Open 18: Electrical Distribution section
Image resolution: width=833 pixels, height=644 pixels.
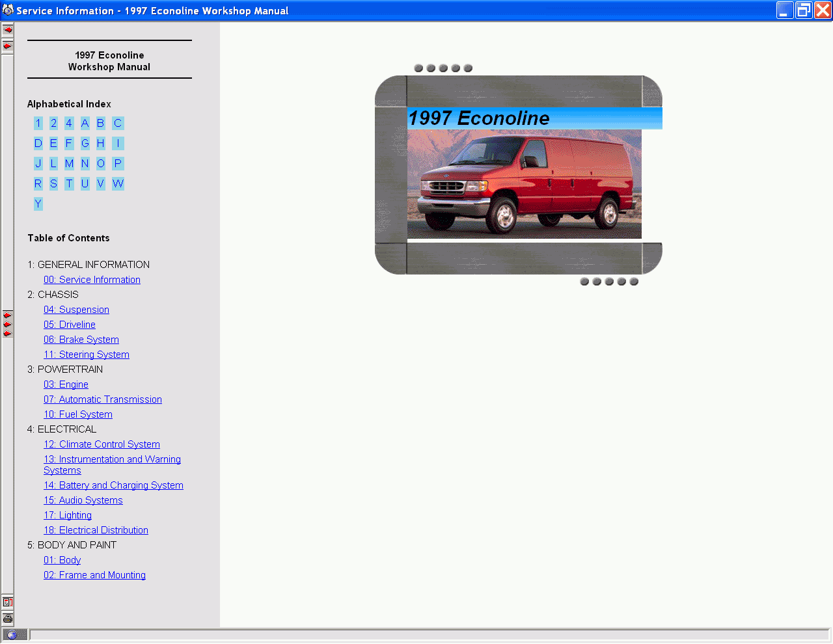click(x=96, y=530)
